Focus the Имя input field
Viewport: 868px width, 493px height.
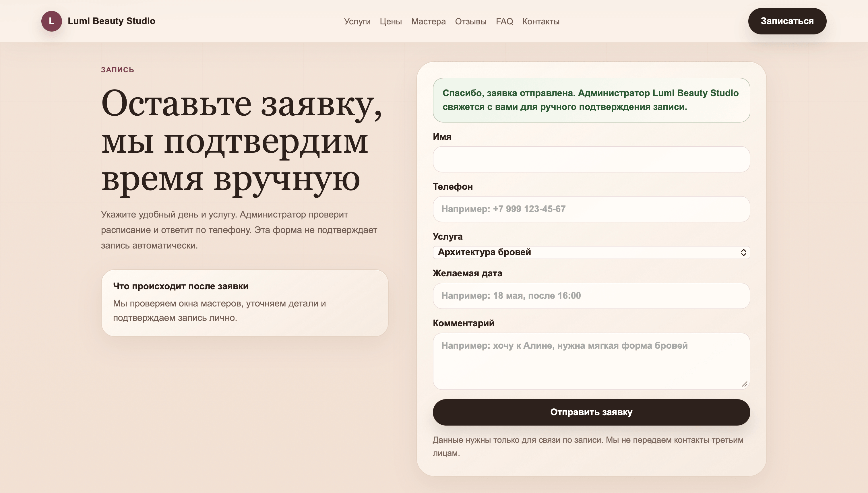591,159
